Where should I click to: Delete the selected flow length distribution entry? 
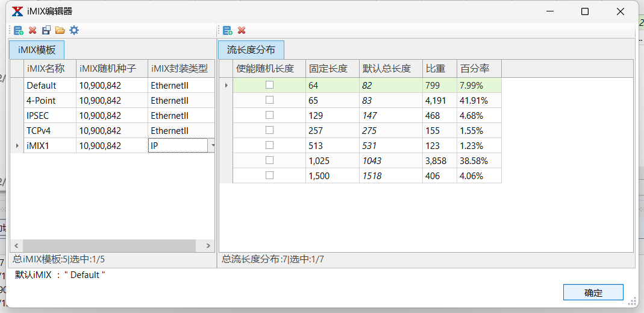click(x=242, y=30)
